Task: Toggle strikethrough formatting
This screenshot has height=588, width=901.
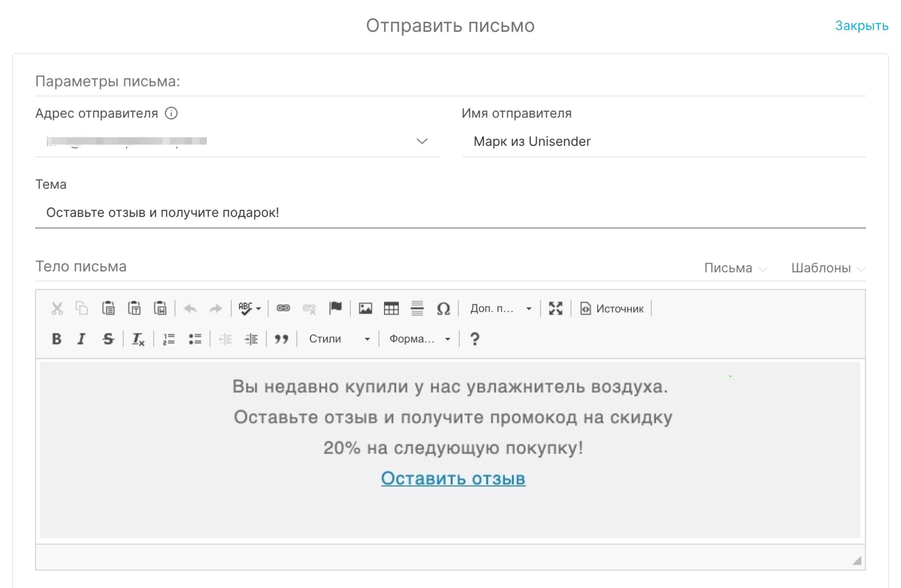Action: point(108,339)
